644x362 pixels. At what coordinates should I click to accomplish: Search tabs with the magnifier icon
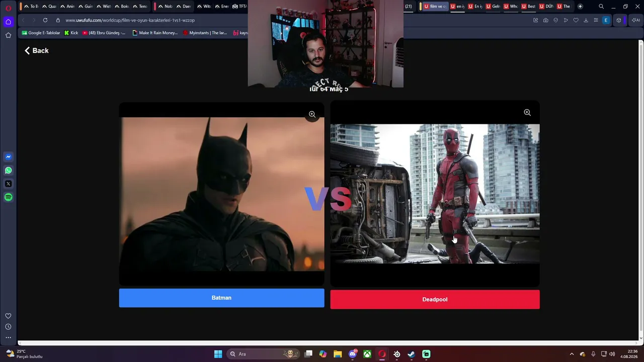click(x=601, y=7)
